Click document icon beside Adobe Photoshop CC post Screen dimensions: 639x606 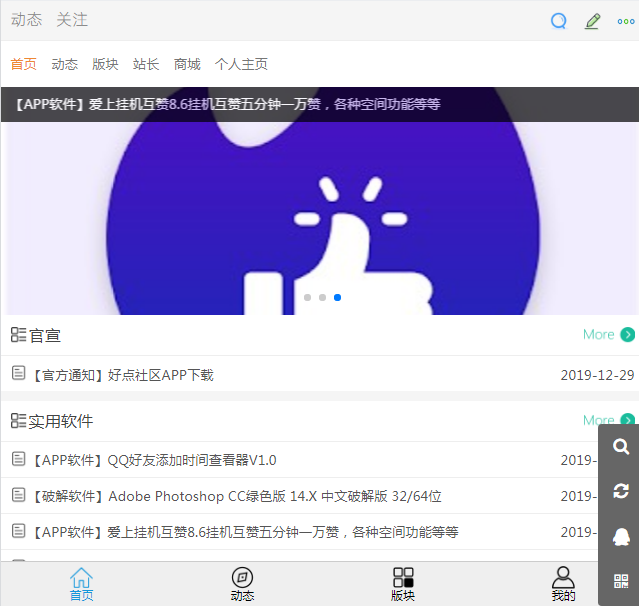(x=18, y=495)
